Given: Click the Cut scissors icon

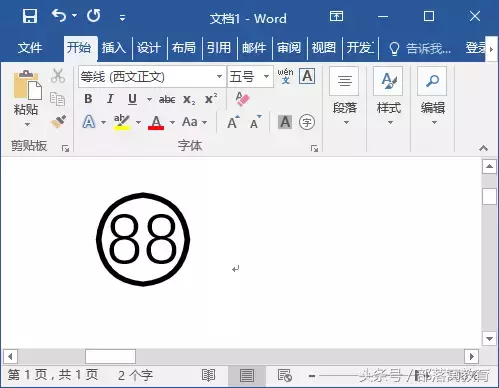Looking at the screenshot, I should pos(58,76).
